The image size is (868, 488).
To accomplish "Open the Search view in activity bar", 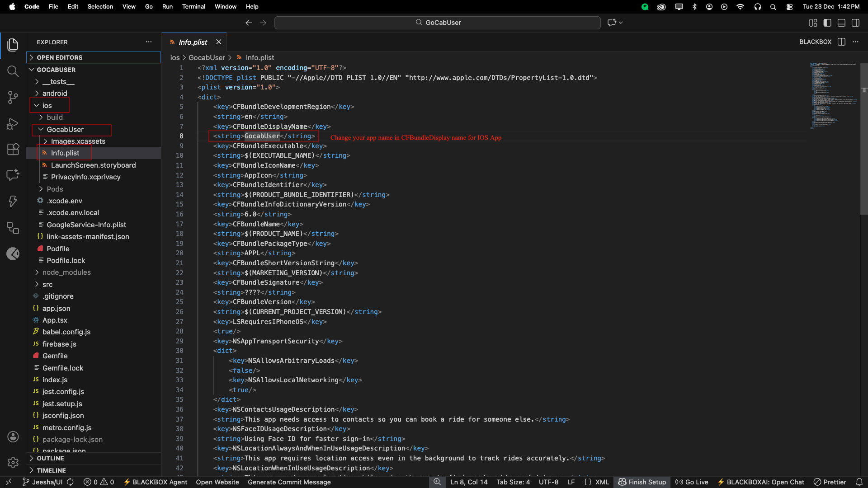I will tap(13, 71).
